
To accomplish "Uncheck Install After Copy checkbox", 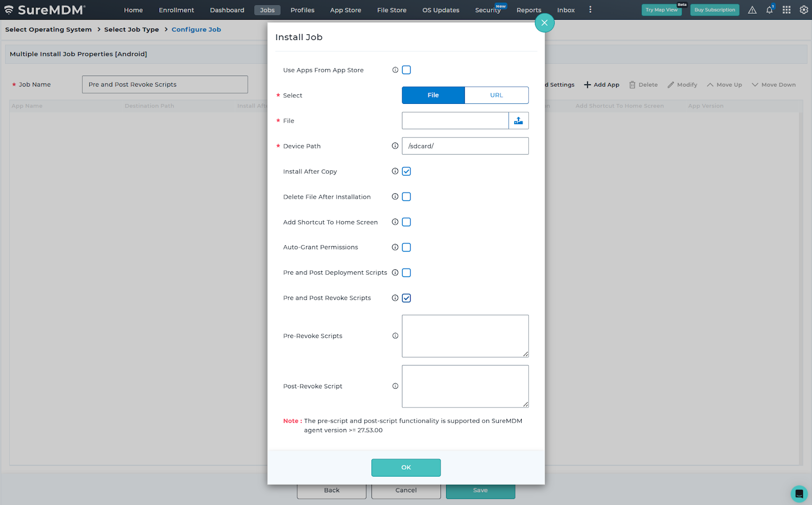I will [407, 171].
